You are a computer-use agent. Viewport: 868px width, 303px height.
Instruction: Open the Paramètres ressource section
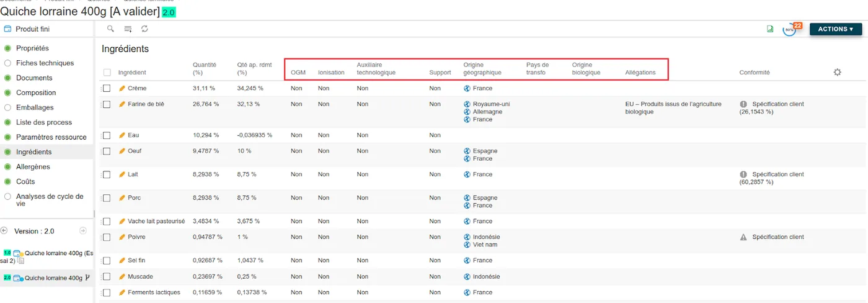click(51, 137)
